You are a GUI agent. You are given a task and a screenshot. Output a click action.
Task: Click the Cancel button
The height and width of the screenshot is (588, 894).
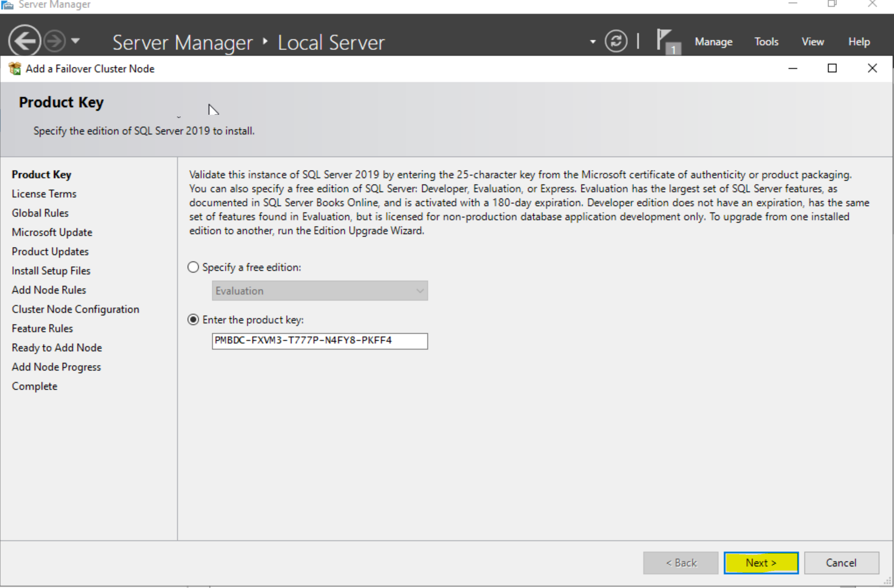[842, 562]
